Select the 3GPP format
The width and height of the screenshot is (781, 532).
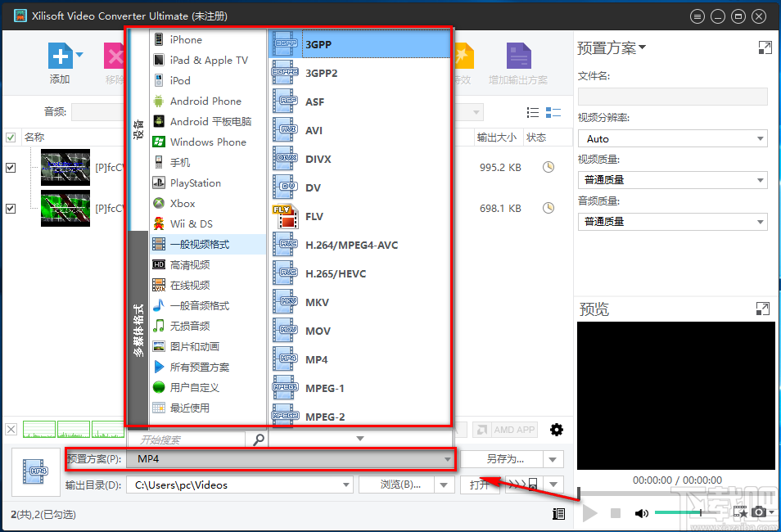coord(359,44)
